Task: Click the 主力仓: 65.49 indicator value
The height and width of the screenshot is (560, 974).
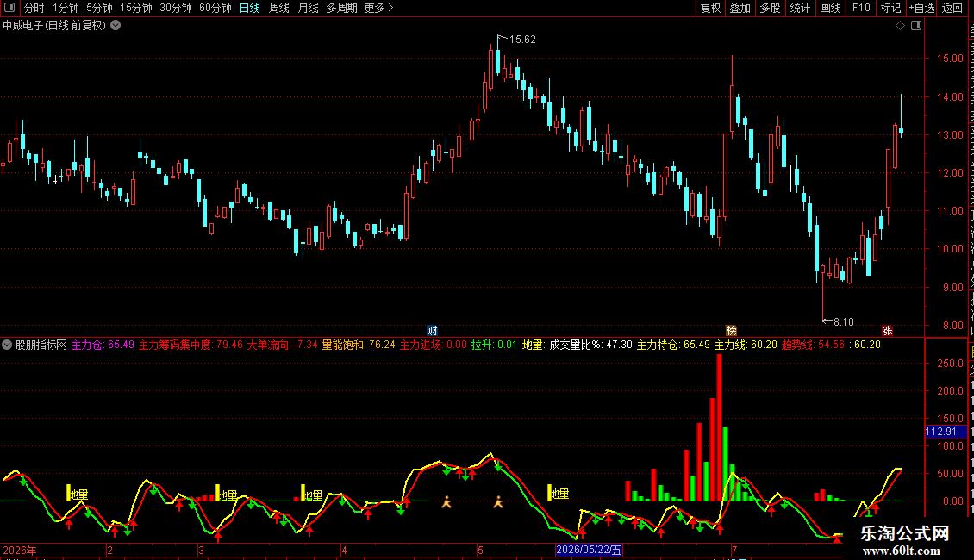Action: coord(103,345)
